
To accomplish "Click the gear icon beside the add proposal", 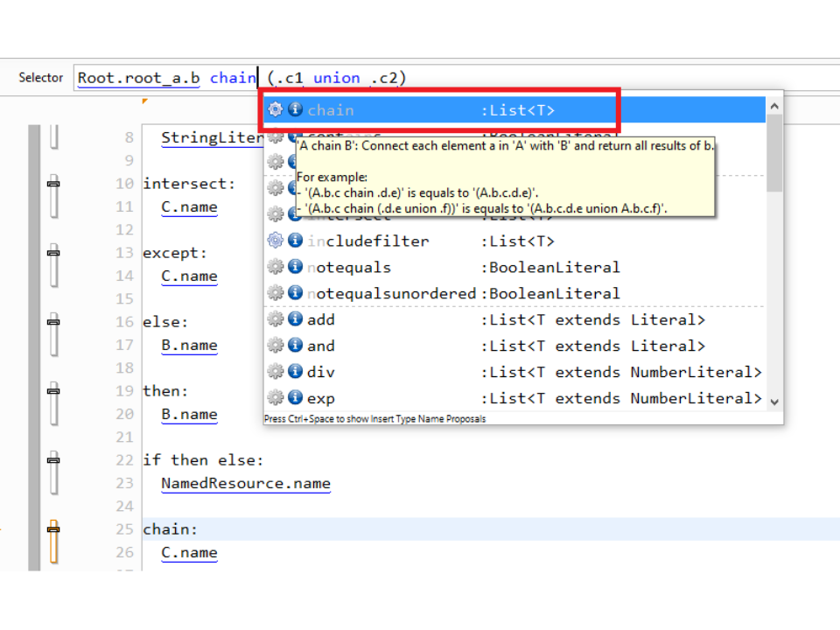I will pyautogui.click(x=275, y=319).
